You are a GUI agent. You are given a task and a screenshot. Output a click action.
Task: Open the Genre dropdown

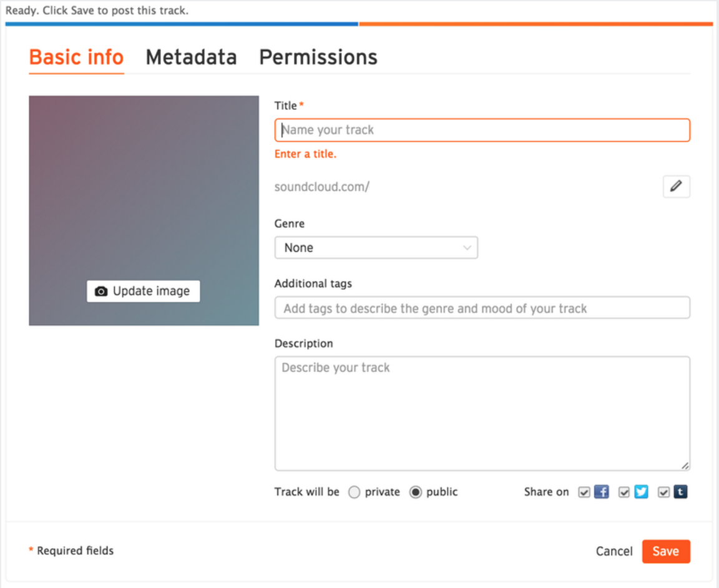376,248
